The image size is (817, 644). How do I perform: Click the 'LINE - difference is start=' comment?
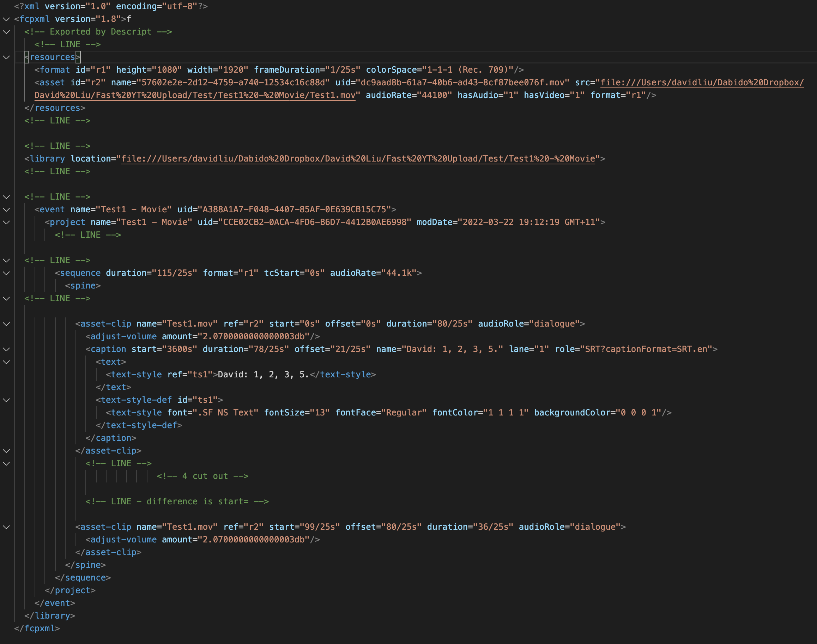pos(177,502)
